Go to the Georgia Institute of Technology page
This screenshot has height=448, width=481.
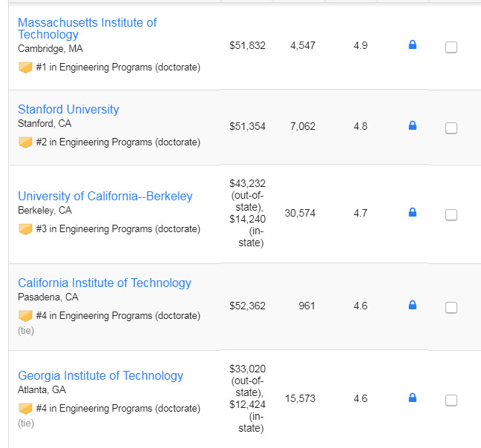pos(101,376)
